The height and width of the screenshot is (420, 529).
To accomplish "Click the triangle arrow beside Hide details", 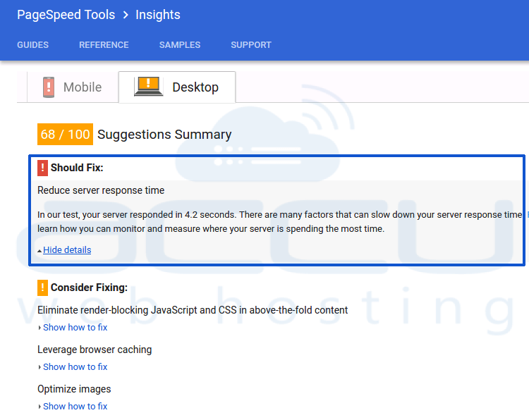I will 39,251.
